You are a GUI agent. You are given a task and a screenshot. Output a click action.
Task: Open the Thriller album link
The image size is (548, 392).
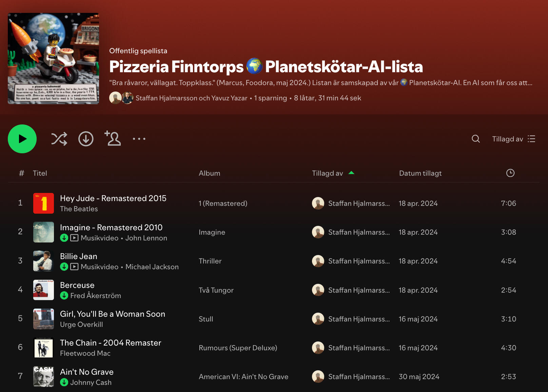tap(210, 261)
